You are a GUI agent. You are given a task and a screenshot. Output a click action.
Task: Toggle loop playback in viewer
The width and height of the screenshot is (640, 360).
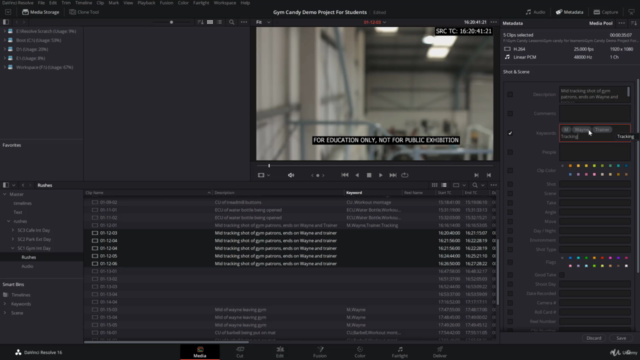(405, 175)
